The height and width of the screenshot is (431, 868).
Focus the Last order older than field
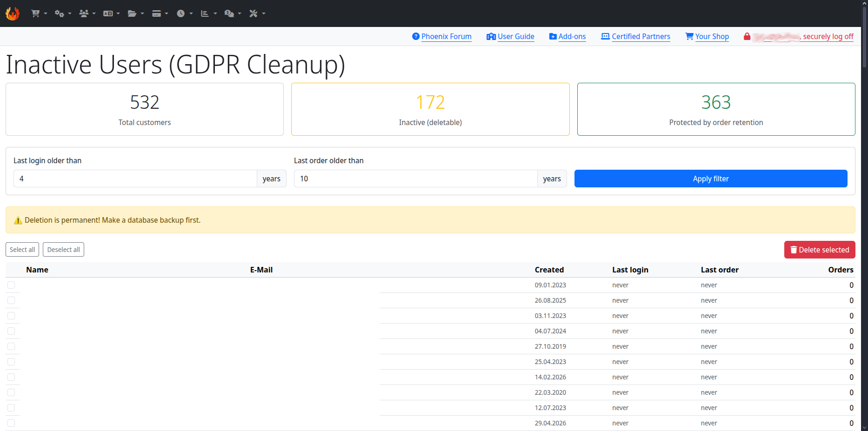(416, 179)
